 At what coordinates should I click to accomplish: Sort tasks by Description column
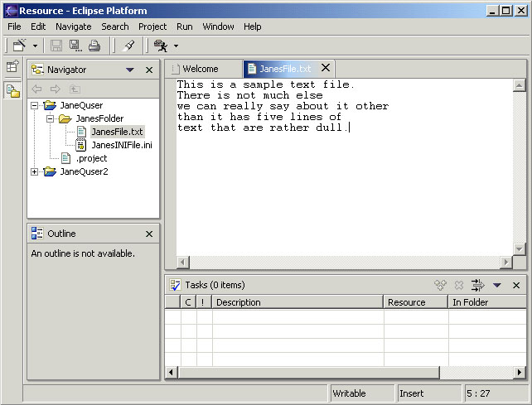[x=297, y=301]
